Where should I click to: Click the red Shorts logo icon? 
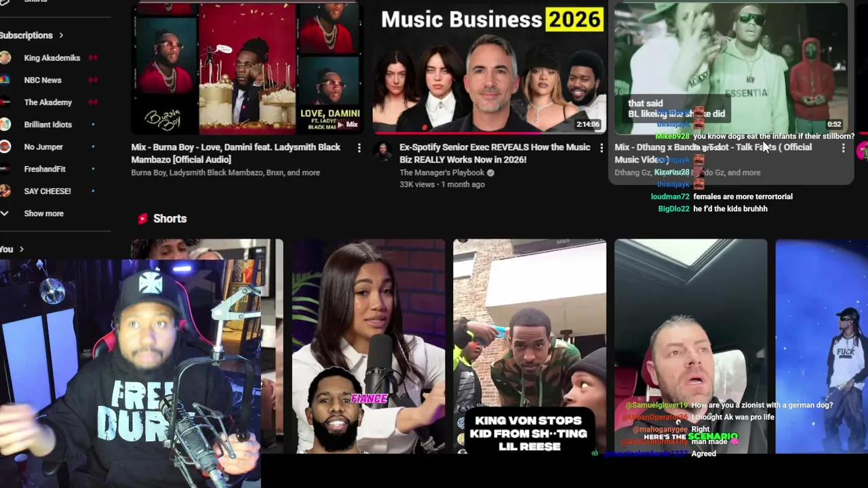pos(142,218)
